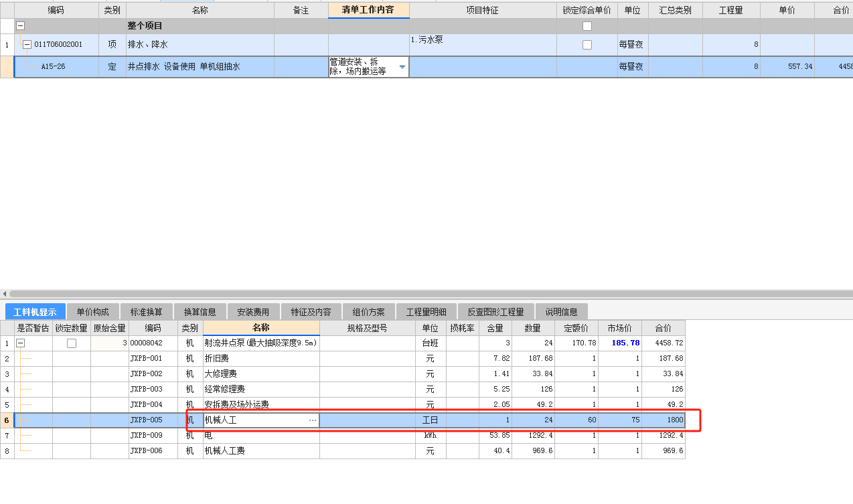Click unit price 557.34 cell
This screenshot has height=504, width=853.
[787, 67]
